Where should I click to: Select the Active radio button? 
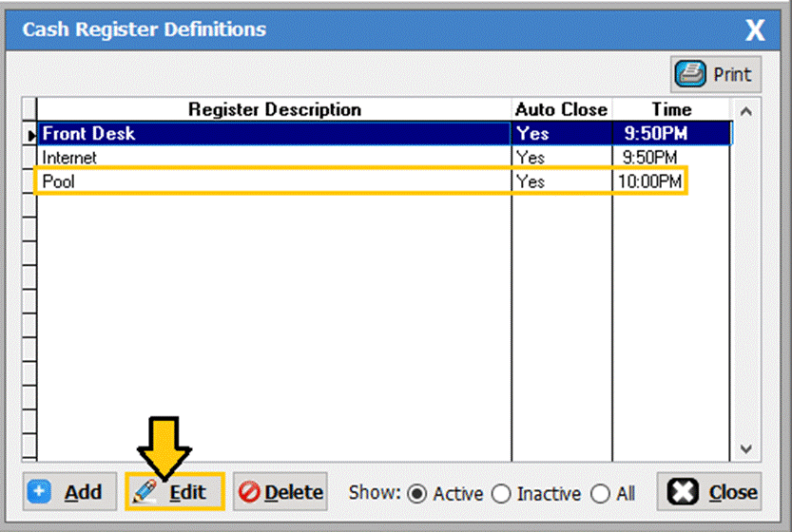coord(416,494)
